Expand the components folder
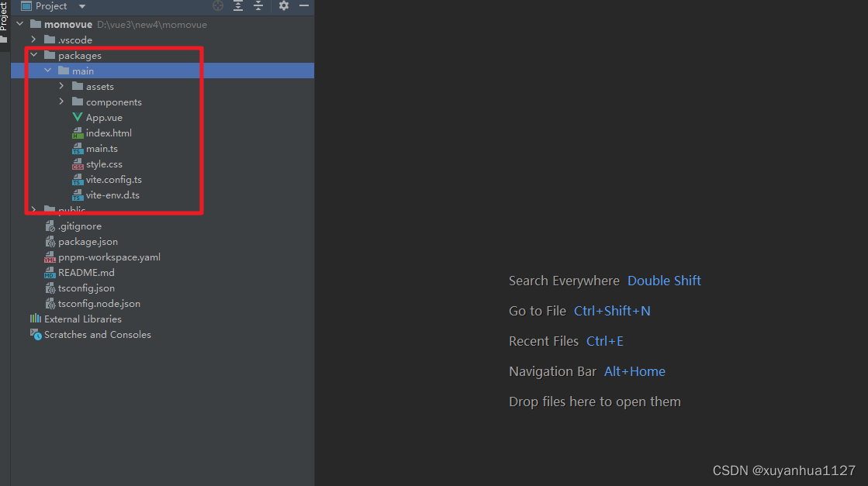Screen dimensions: 868x486 (x=62, y=102)
